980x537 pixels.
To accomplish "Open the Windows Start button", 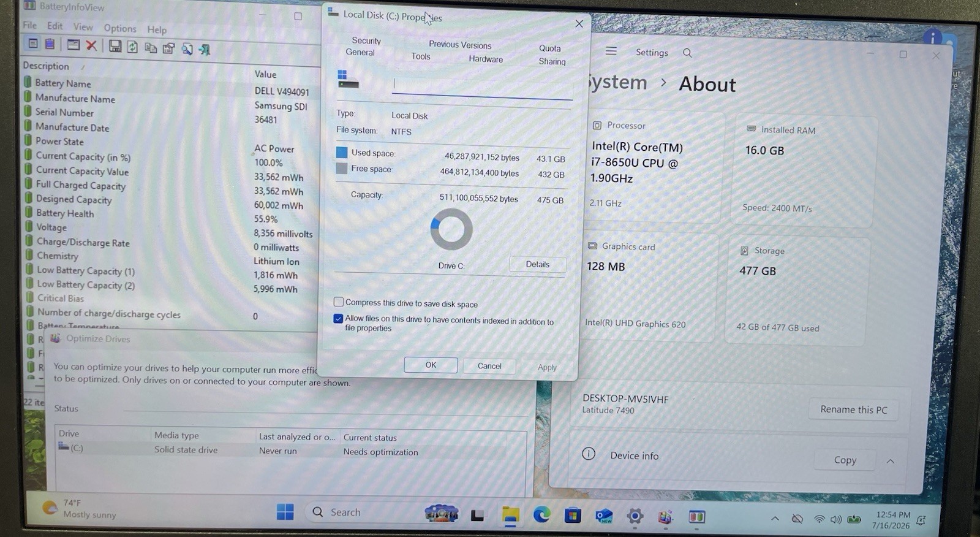I will point(285,511).
